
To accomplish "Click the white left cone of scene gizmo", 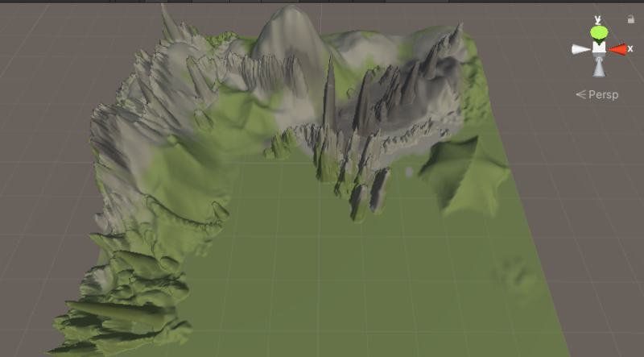I will click(x=581, y=49).
